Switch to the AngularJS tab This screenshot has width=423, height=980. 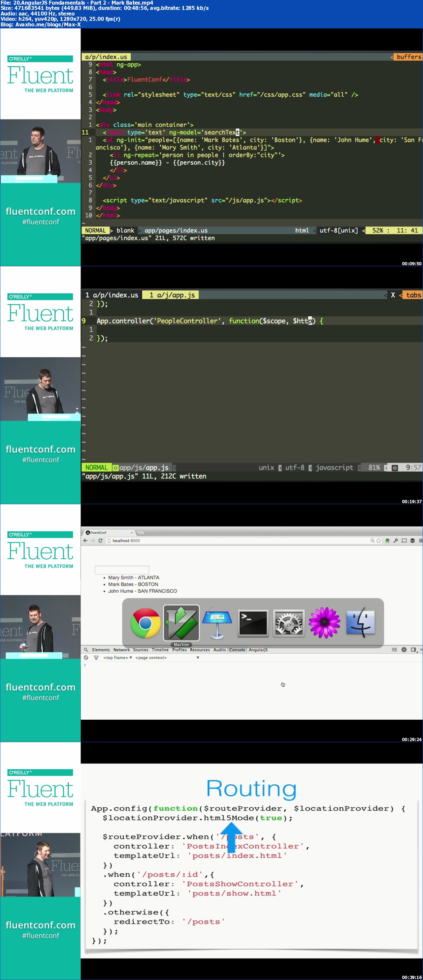(258, 650)
